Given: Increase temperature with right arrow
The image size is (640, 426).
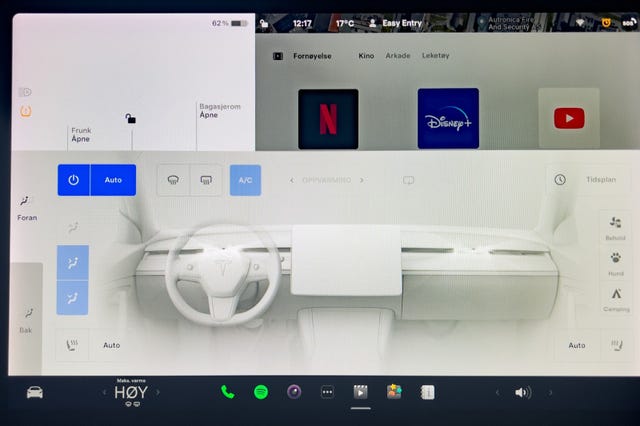Looking at the screenshot, I should point(158,393).
